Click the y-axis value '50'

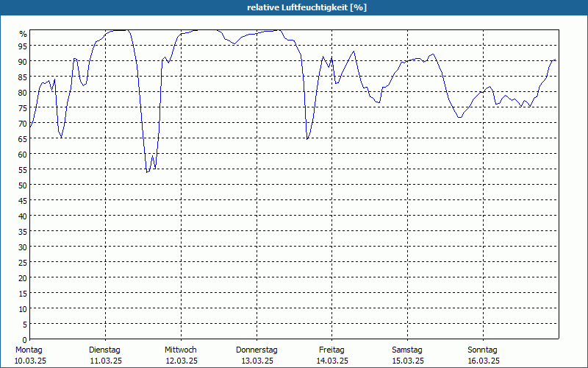23,185
